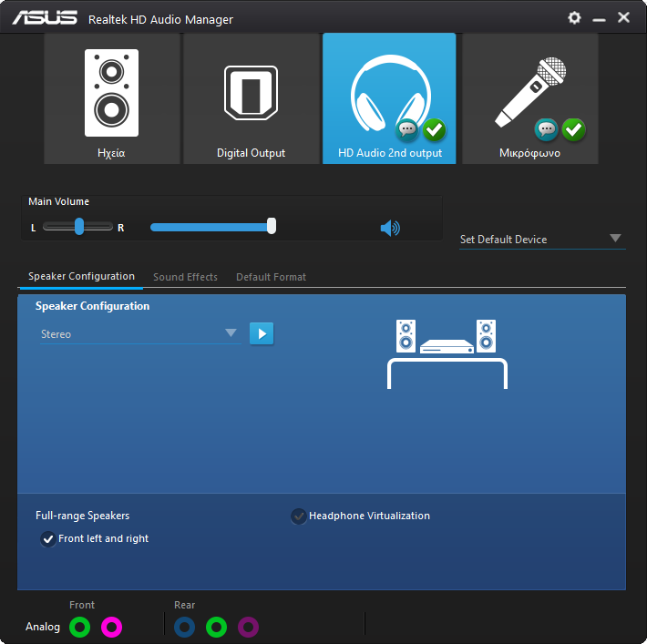Open the Set Default Device dropdown
This screenshot has width=647, height=644.
[x=542, y=240]
